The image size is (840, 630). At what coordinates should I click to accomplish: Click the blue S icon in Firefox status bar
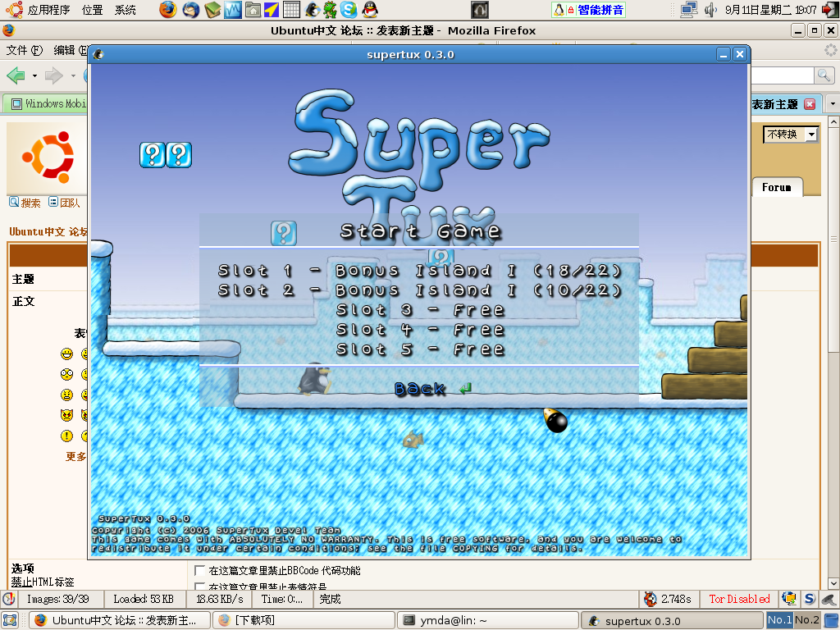[x=810, y=599]
